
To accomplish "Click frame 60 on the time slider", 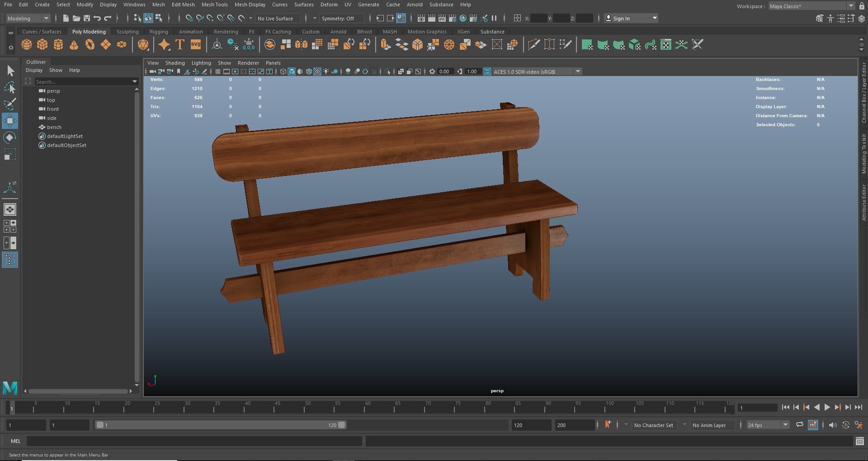I will pos(364,408).
